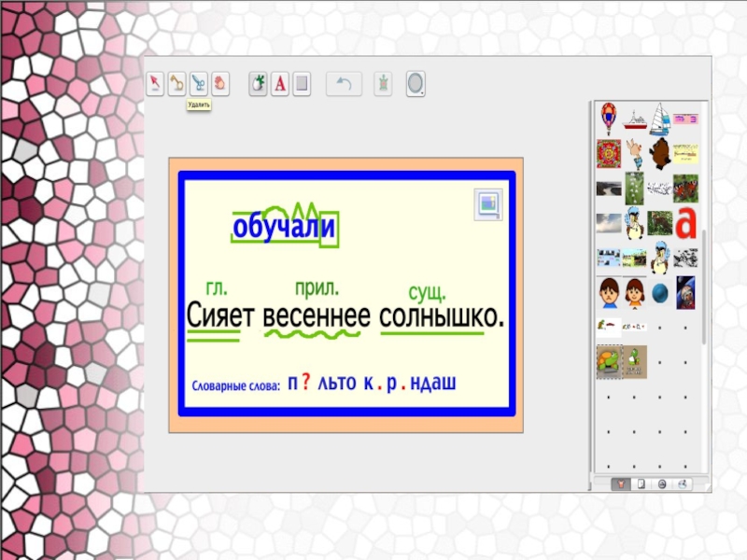Pick the pink piglet character shape

click(x=635, y=154)
